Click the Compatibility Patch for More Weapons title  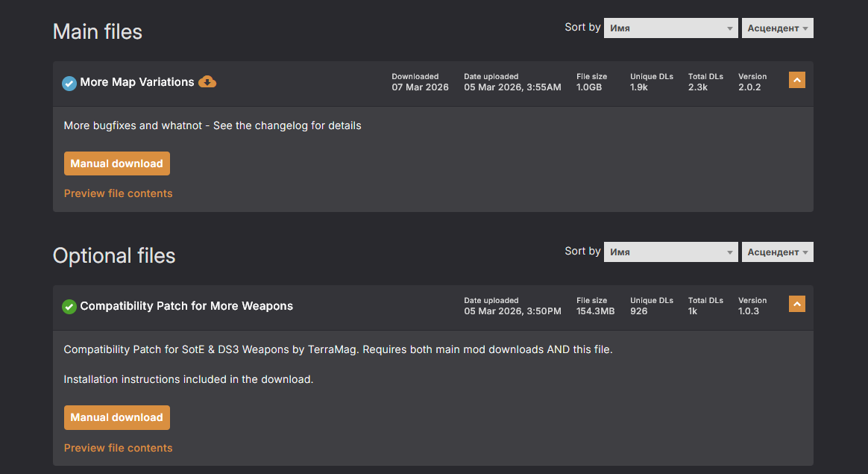pyautogui.click(x=186, y=306)
